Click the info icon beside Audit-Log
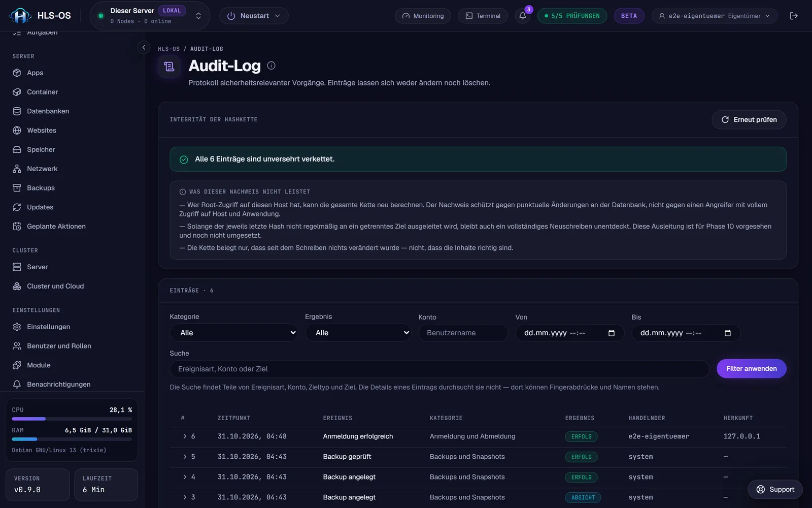 click(x=271, y=66)
